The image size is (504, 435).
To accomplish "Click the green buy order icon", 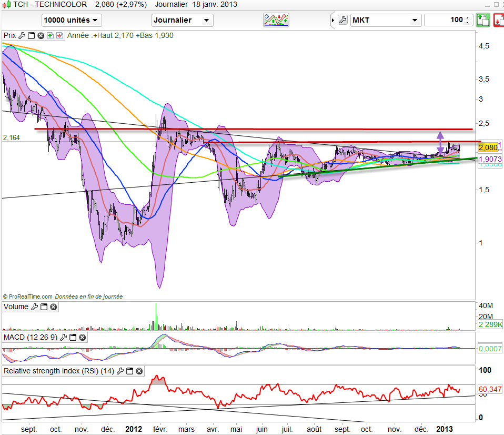I will coord(482,21).
